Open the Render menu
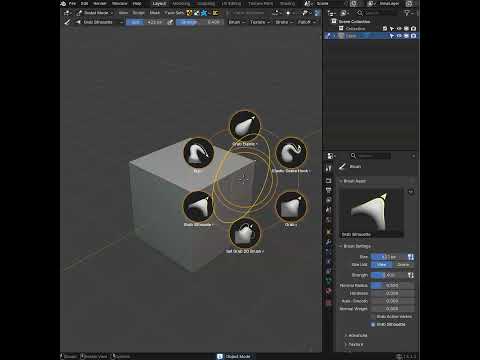The width and height of the screenshot is (480, 360). [x=100, y=4]
